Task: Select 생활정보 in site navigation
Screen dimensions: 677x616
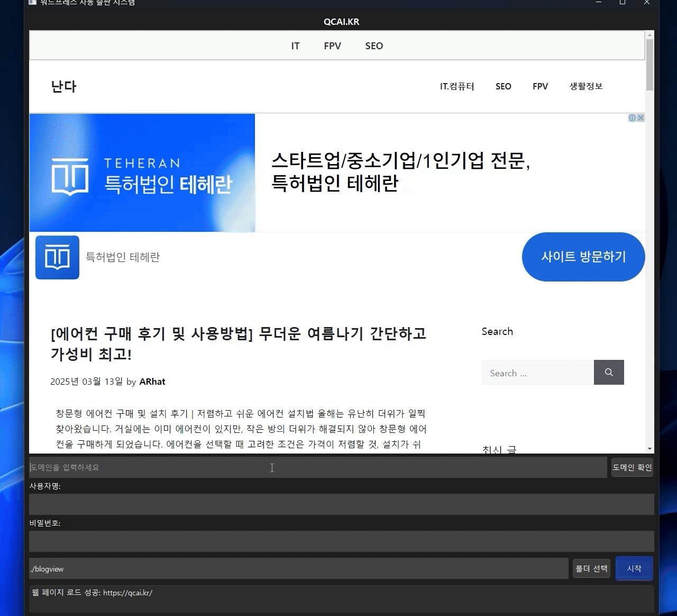Action: [x=585, y=86]
